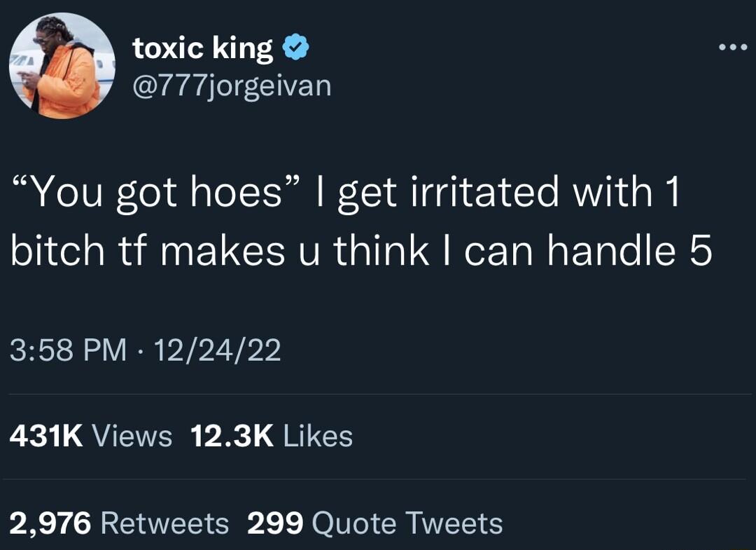Image resolution: width=756 pixels, height=550 pixels.
Task: Open the @777jorgeivan profile handle
Action: pos(231,85)
